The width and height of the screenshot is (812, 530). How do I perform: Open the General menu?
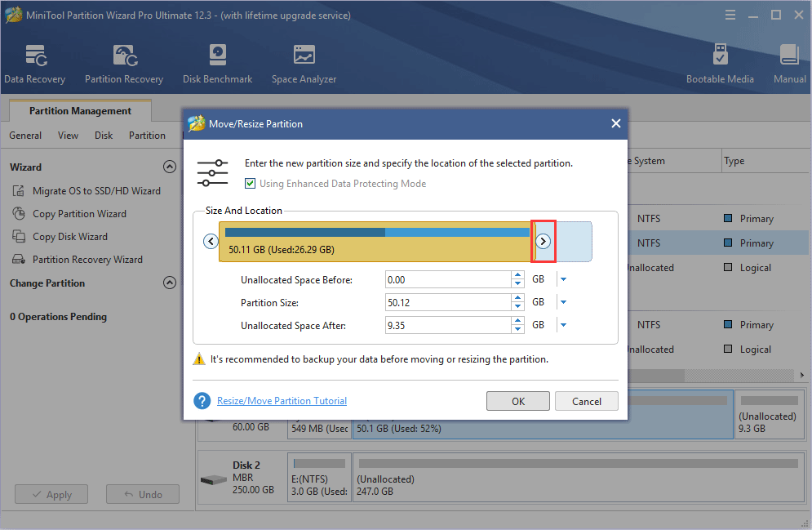point(25,136)
